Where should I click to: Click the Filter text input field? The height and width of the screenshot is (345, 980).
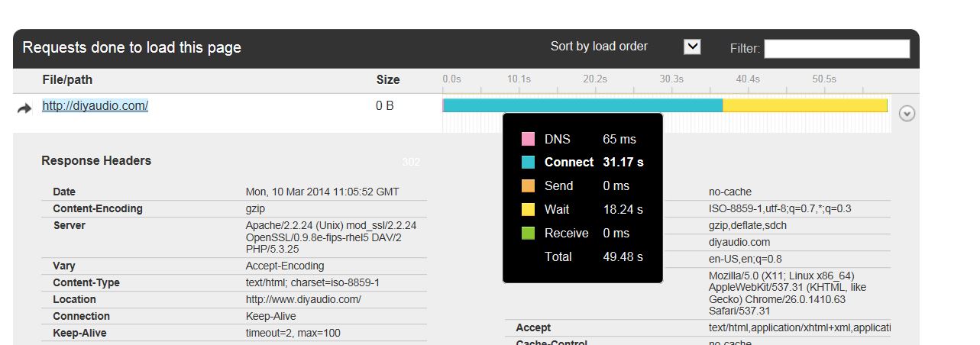point(837,49)
